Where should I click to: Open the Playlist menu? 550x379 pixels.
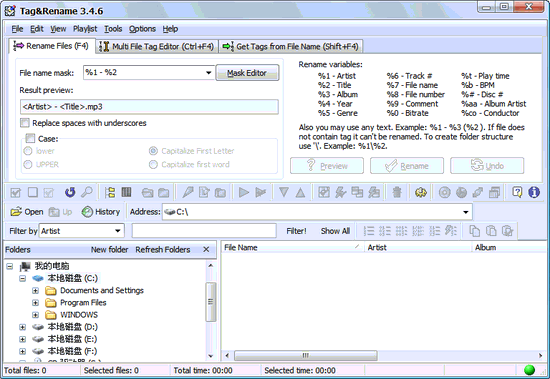85,29
